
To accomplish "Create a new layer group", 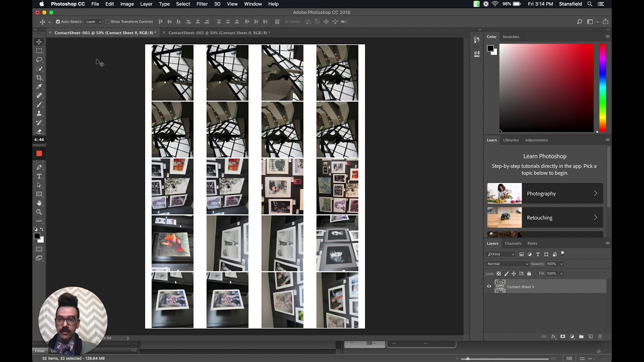I will coord(581,337).
